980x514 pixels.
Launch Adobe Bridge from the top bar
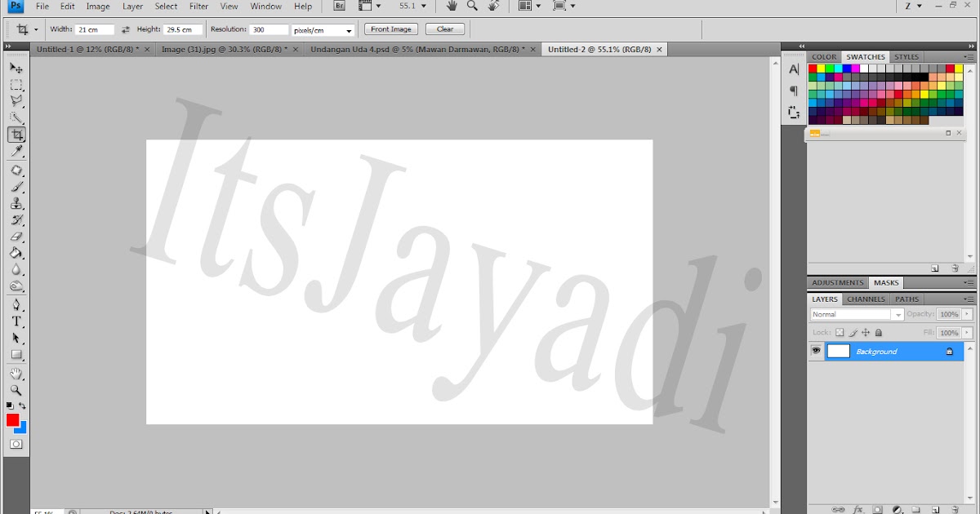click(x=340, y=6)
